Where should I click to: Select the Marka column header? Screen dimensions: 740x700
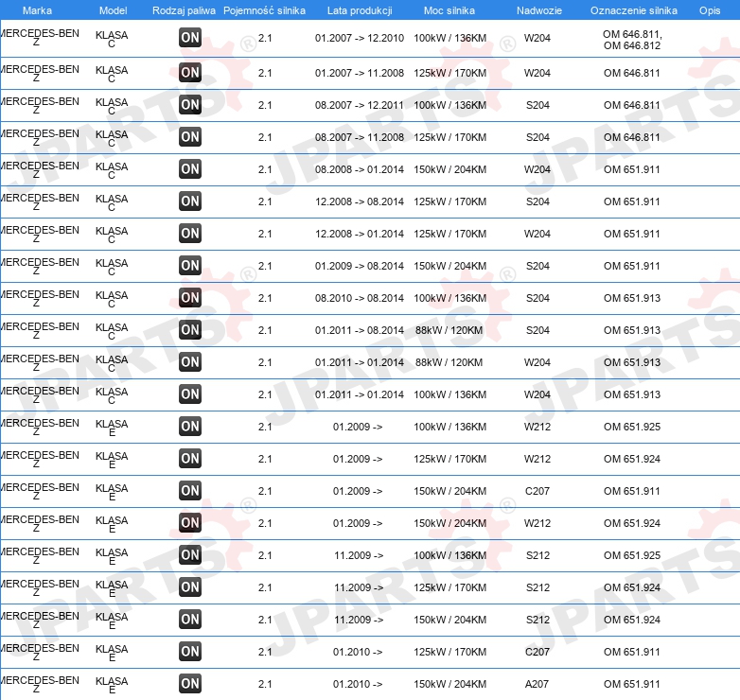[x=37, y=10]
